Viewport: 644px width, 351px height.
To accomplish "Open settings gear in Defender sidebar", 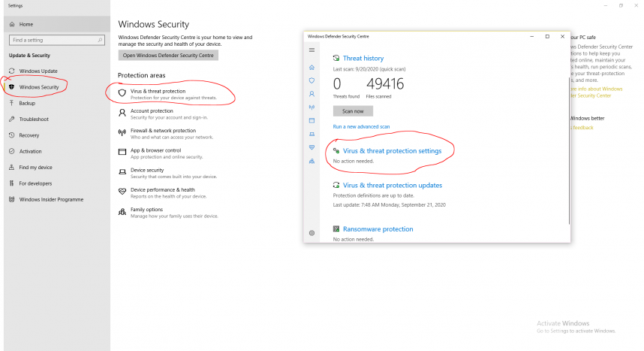I will click(x=311, y=233).
